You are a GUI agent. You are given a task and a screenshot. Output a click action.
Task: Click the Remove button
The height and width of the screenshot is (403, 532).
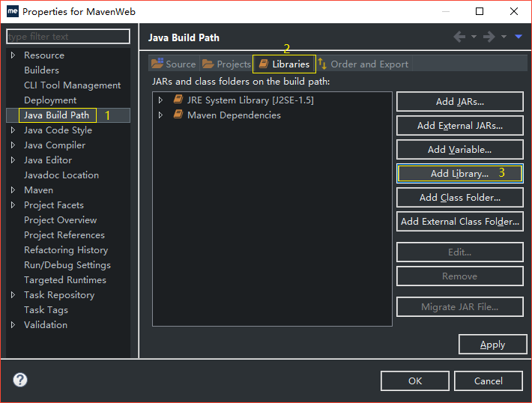[x=460, y=276]
